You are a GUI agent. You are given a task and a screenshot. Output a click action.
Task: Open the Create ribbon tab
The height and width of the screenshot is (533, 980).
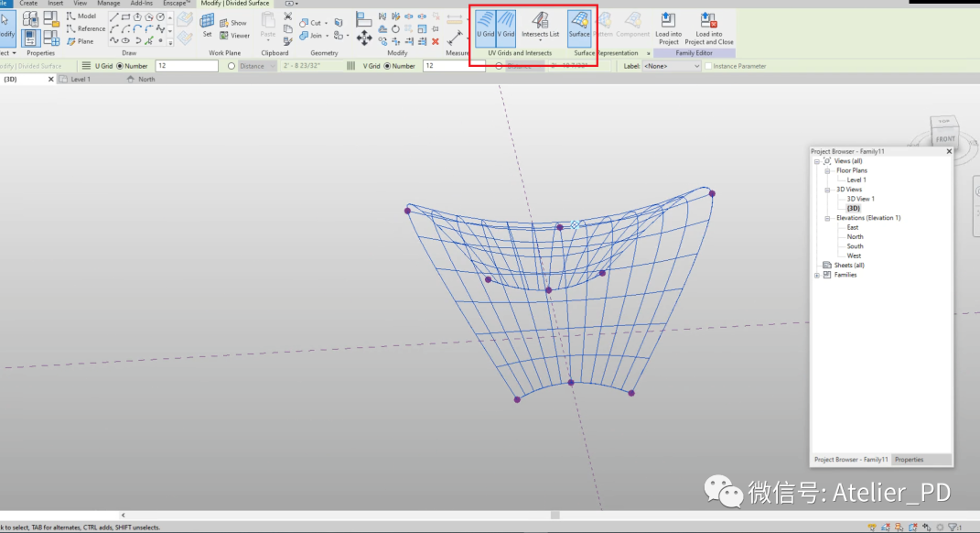[28, 3]
